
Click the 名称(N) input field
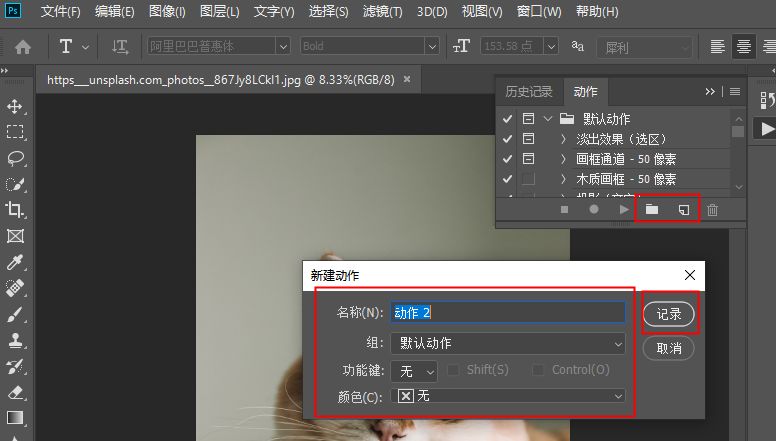tap(508, 313)
